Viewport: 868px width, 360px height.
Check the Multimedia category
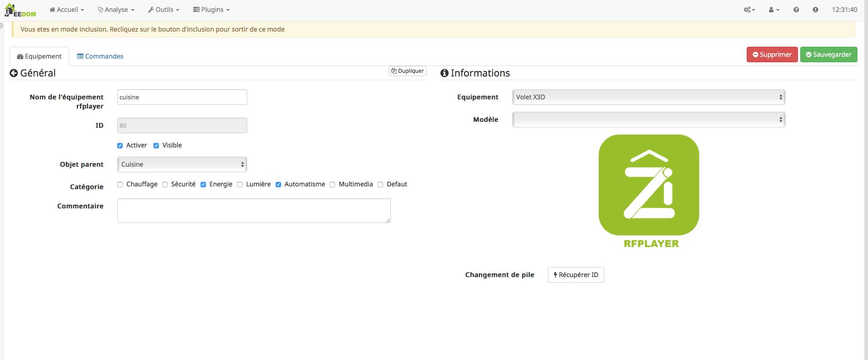332,185
